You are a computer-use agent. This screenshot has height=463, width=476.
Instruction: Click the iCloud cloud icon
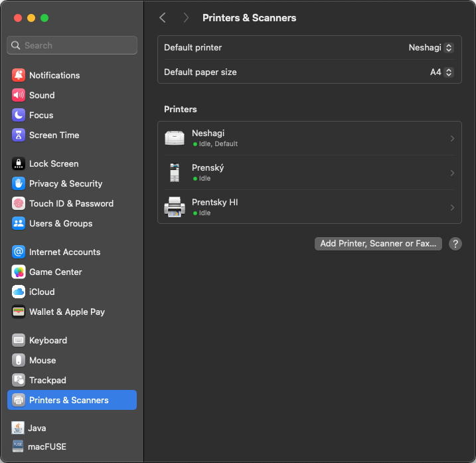(x=19, y=292)
